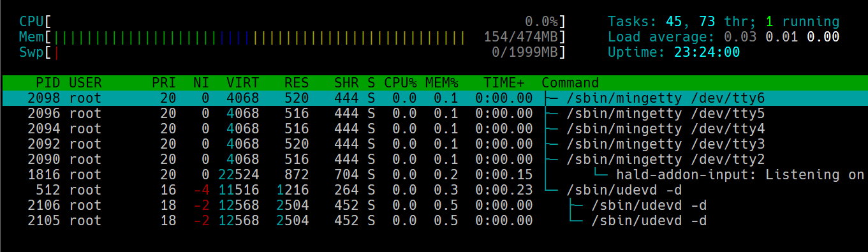Click the -4 nice value
This screenshot has height=252, width=868.
tap(201, 190)
